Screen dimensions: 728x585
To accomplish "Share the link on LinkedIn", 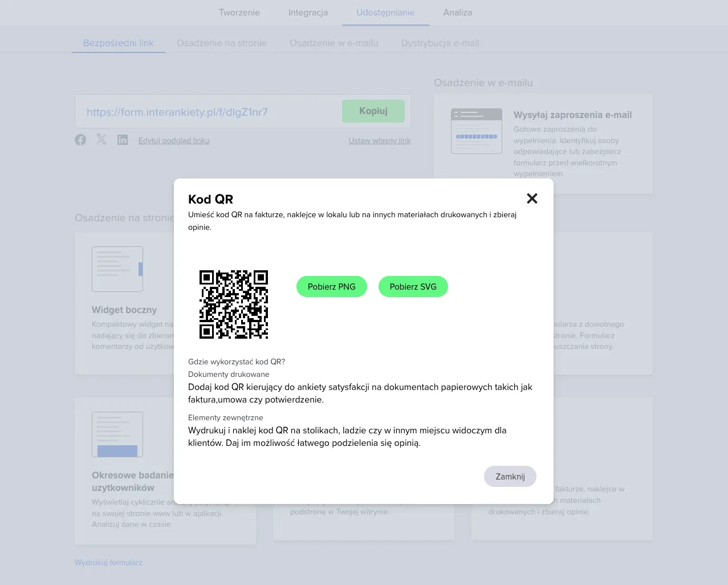I will tap(123, 140).
